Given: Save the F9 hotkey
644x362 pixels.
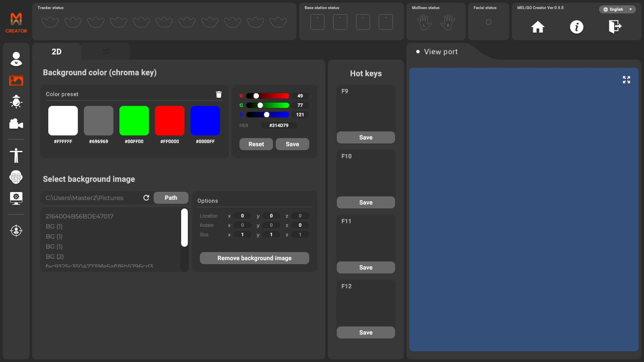Looking at the screenshot, I should coord(366,137).
